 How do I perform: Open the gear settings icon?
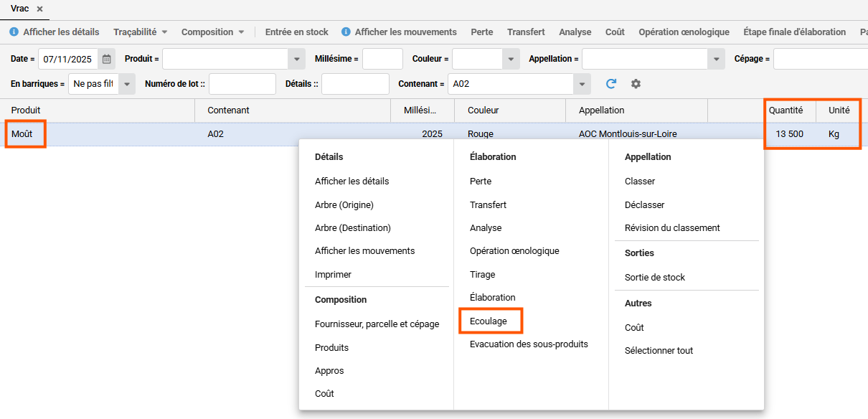click(x=636, y=84)
